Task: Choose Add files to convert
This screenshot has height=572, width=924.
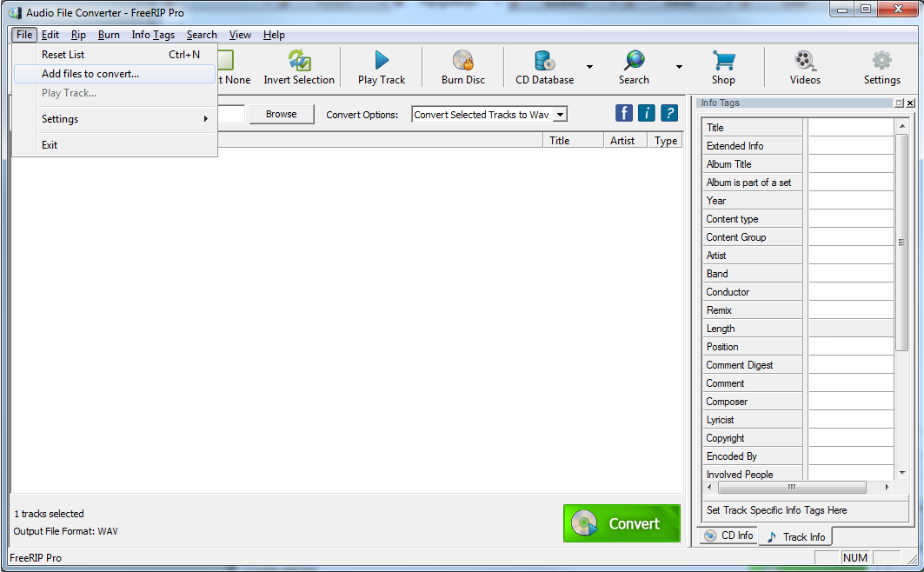Action: tap(115, 74)
